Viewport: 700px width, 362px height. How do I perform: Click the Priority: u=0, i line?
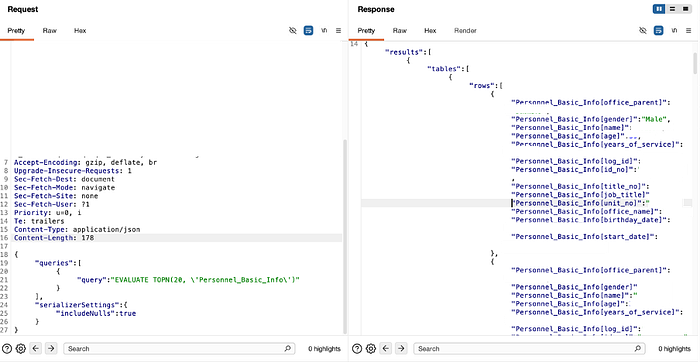(x=47, y=213)
